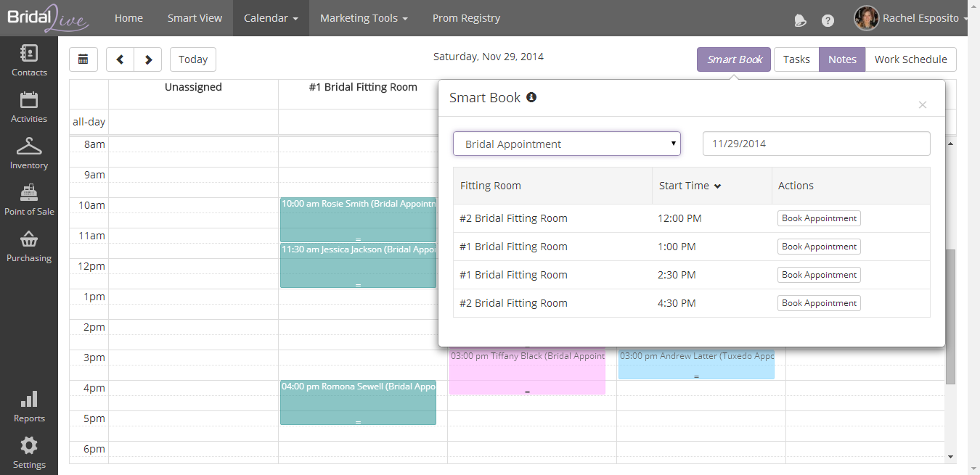The image size is (980, 475).
Task: Book the 12:00 PM appointment slot
Action: click(819, 218)
